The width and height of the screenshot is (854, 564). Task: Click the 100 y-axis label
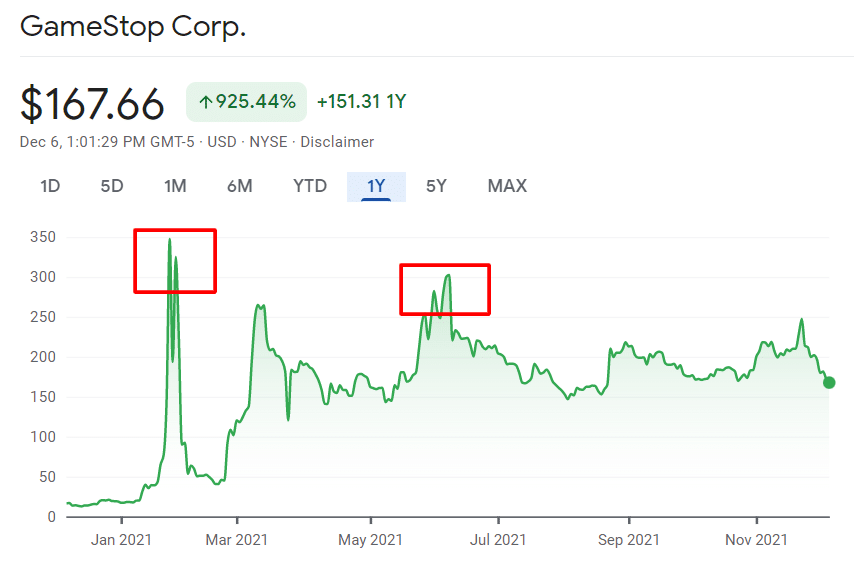tap(43, 437)
